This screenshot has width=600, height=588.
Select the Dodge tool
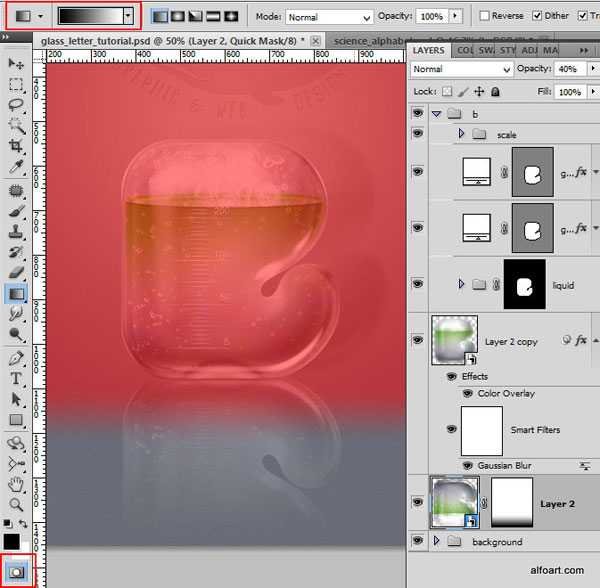pyautogui.click(x=16, y=335)
